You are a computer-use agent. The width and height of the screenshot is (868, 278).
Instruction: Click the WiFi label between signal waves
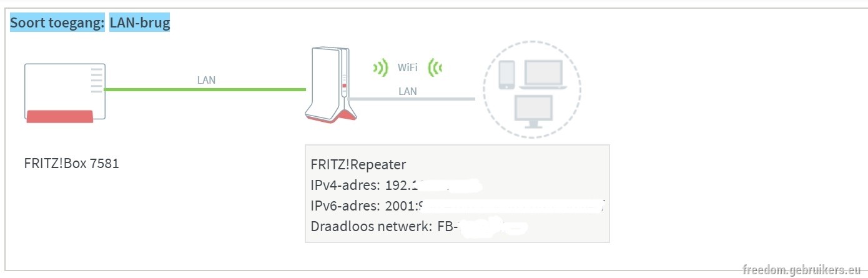(x=408, y=67)
